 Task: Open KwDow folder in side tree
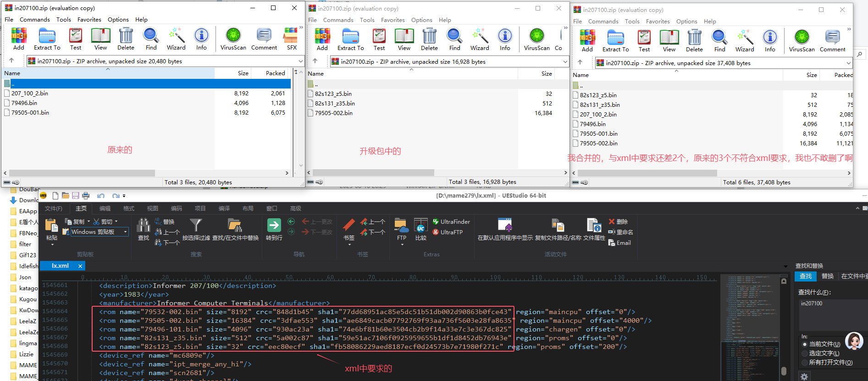tap(28, 310)
